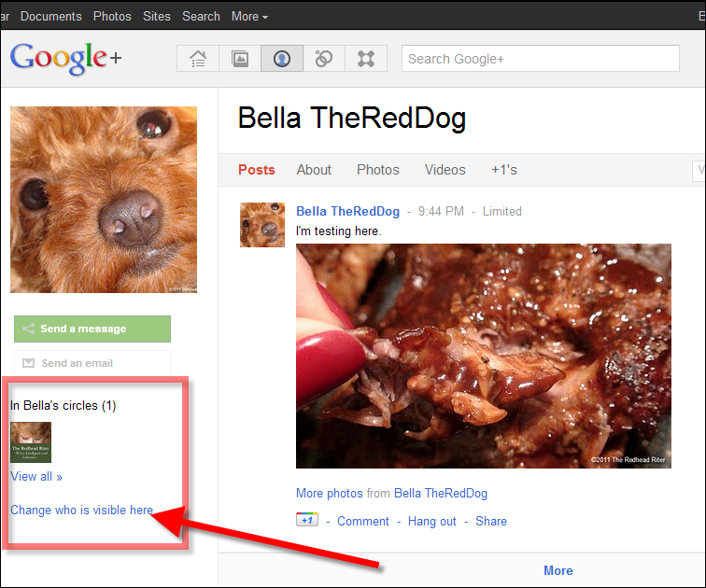
Task: Switch to the profile Photos tab
Action: pyautogui.click(x=378, y=170)
